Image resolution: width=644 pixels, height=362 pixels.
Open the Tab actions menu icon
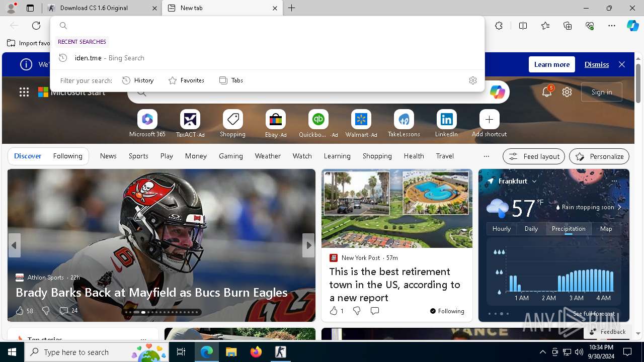pos(30,8)
